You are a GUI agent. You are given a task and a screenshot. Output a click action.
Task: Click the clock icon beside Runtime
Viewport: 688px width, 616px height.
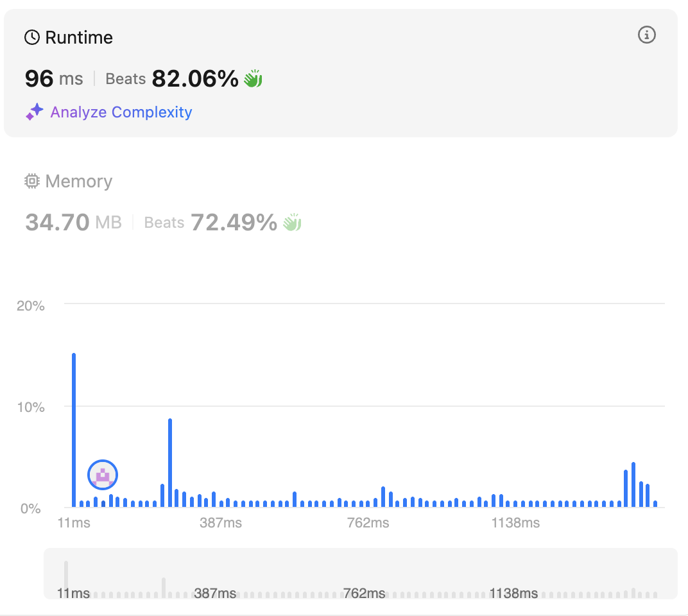click(x=31, y=38)
